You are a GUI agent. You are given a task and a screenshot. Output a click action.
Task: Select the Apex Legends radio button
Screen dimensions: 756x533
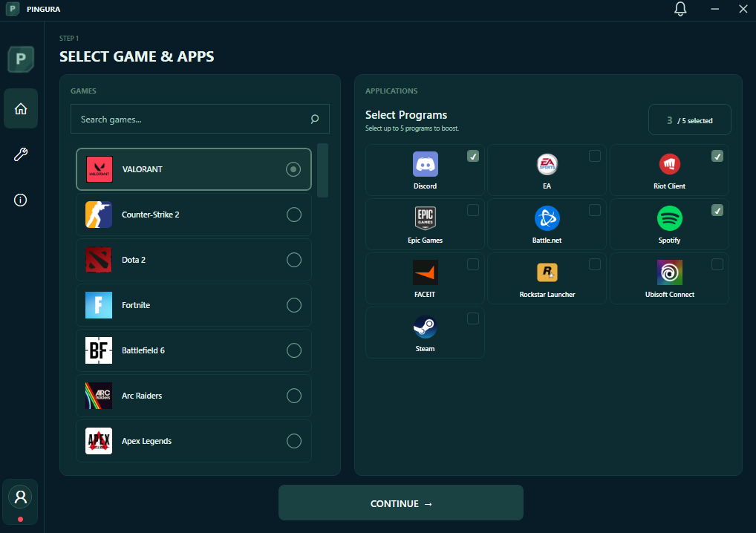[294, 441]
